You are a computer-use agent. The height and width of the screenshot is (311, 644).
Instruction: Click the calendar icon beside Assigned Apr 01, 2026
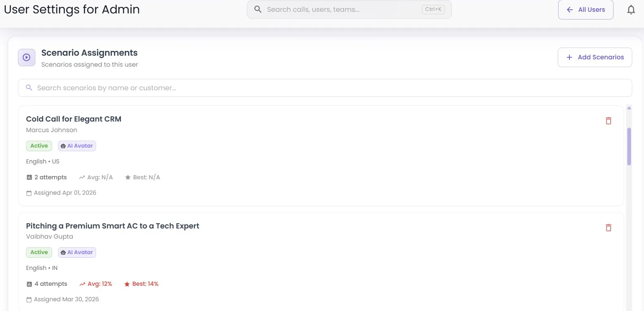point(29,193)
